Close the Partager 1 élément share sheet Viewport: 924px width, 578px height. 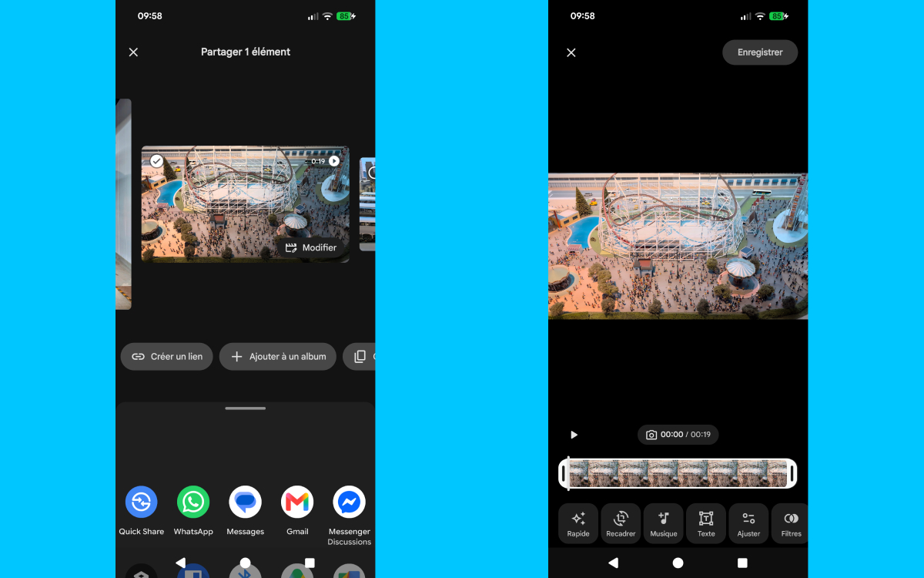[133, 52]
